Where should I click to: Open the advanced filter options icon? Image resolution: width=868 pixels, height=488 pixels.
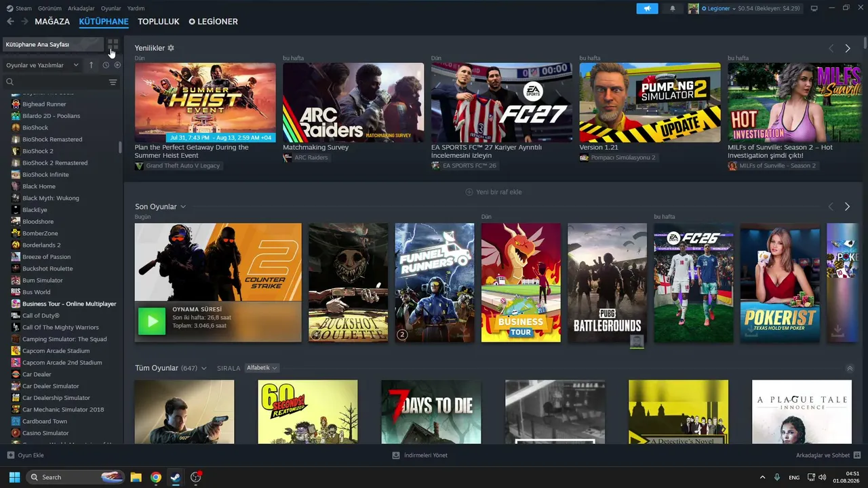[113, 82]
